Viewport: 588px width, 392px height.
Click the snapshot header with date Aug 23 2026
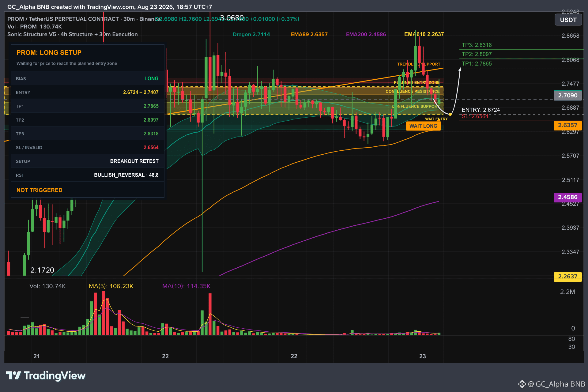[x=110, y=7]
